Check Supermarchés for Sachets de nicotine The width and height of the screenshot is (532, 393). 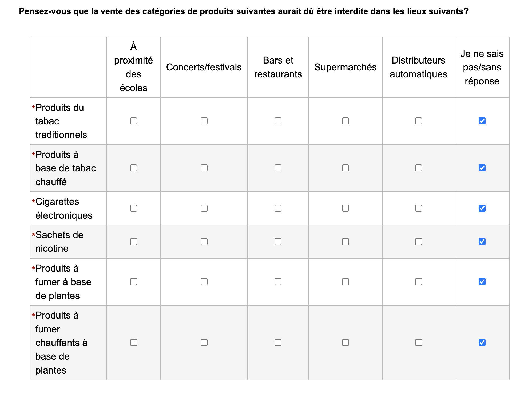point(346,242)
